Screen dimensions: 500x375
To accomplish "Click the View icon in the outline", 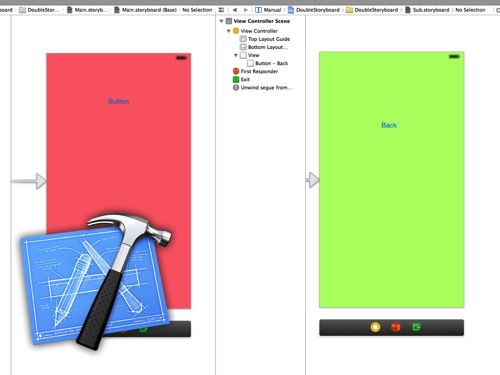I will (243, 55).
